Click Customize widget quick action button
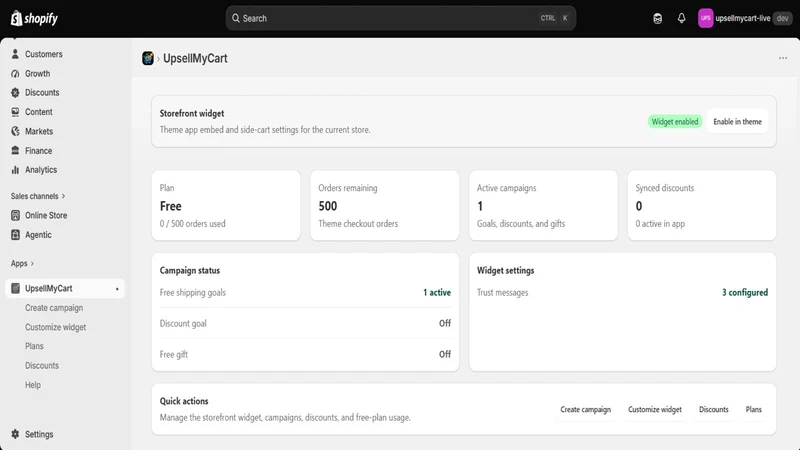 pyautogui.click(x=655, y=409)
